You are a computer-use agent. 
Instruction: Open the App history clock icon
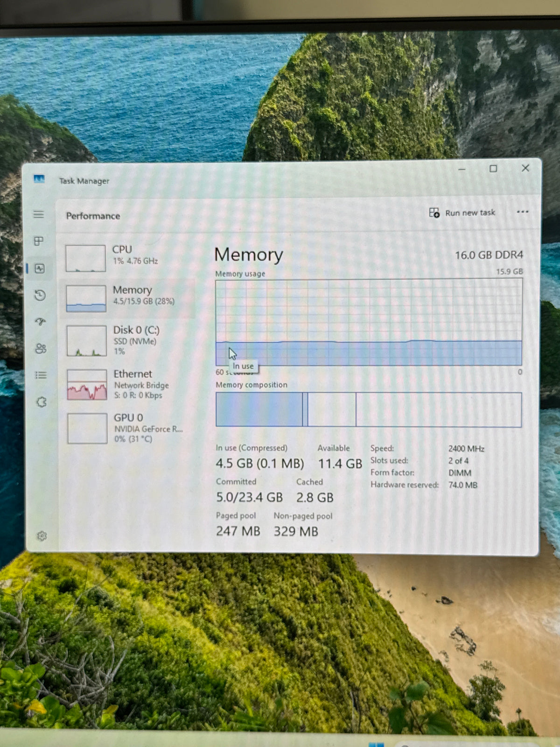coord(40,295)
